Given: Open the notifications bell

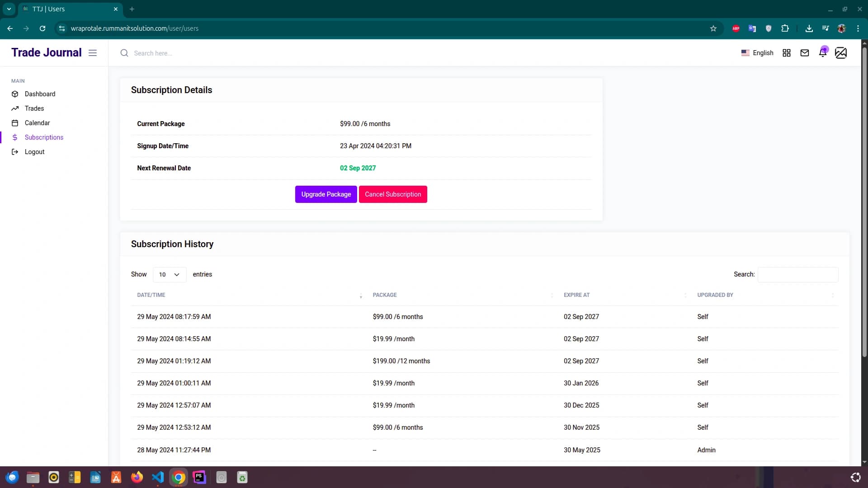Looking at the screenshot, I should click(823, 53).
